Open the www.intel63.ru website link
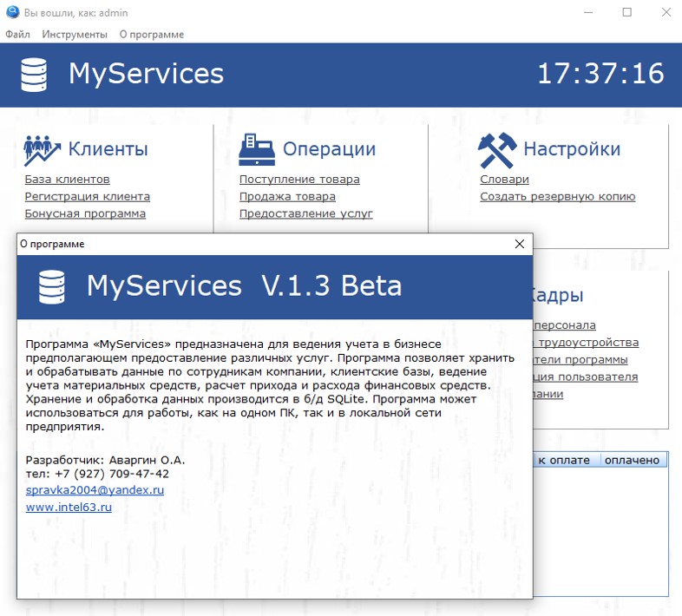Screen dimensions: 682x616 pyautogui.click(x=69, y=508)
